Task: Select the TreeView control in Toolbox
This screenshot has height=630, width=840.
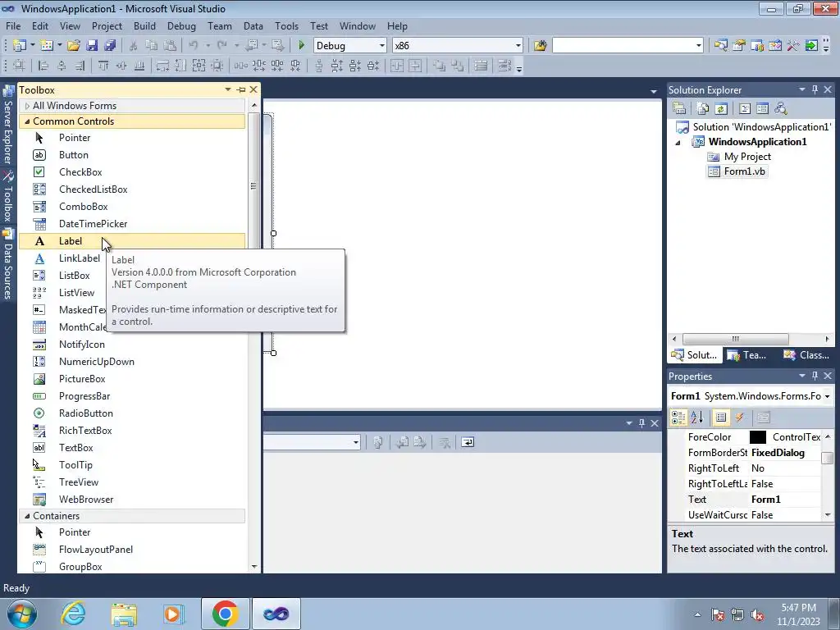Action: pos(132,482)
